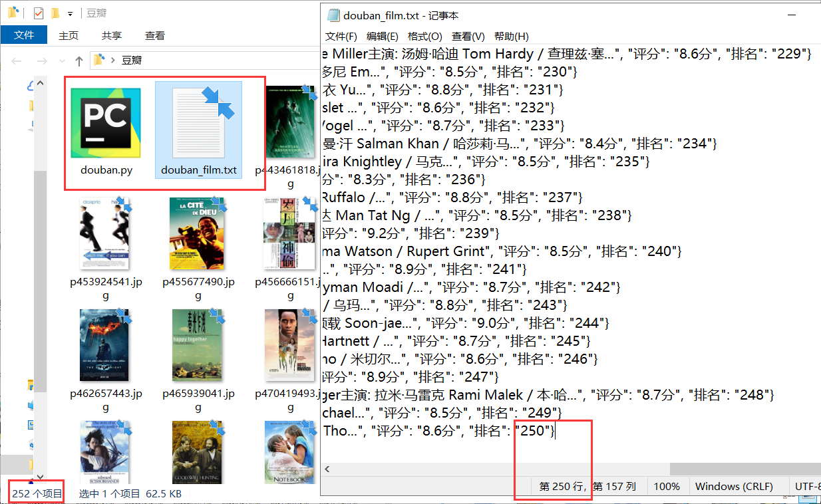Screen dimensions: 821x504
Task: Go forward in Explorer navigation
Action: click(41, 61)
